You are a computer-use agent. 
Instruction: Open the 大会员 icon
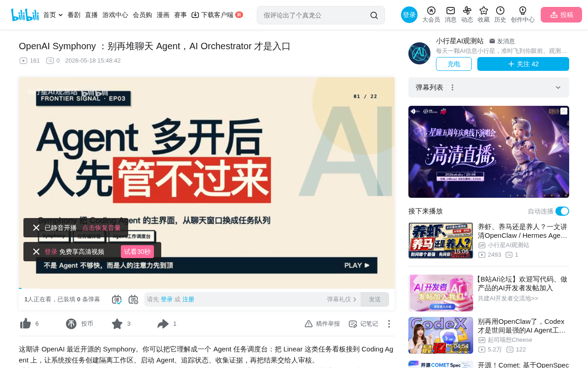click(431, 11)
